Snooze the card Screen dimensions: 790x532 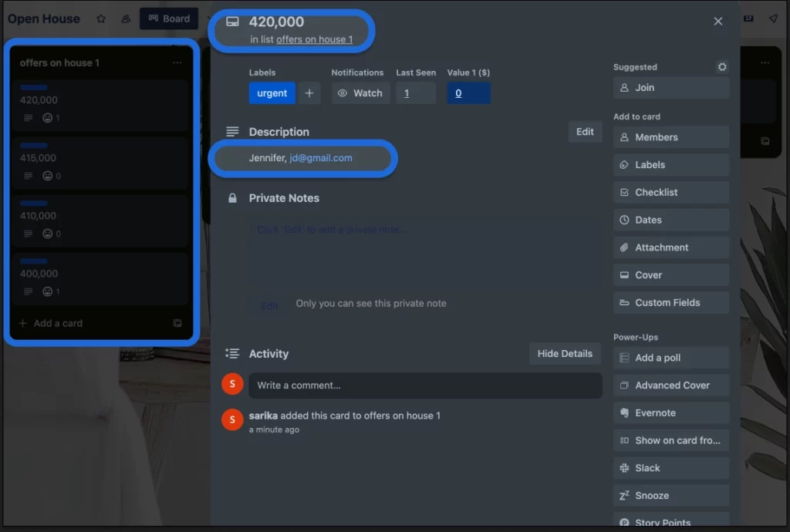[671, 496]
